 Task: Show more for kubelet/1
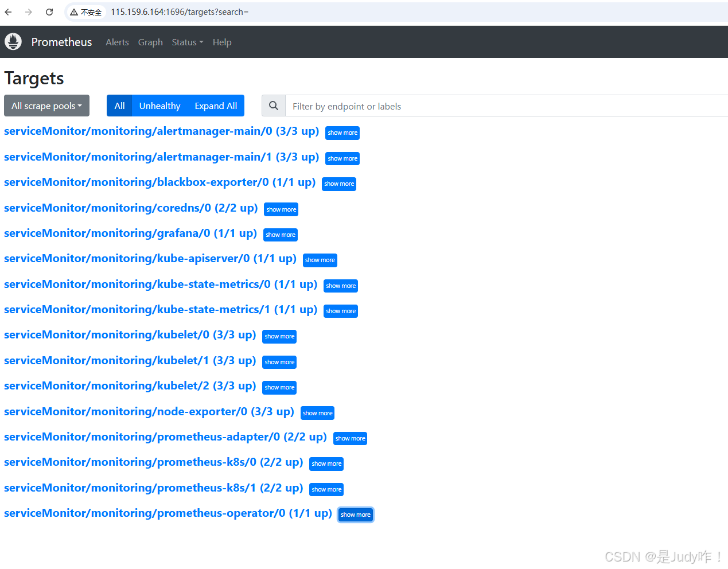tap(279, 362)
